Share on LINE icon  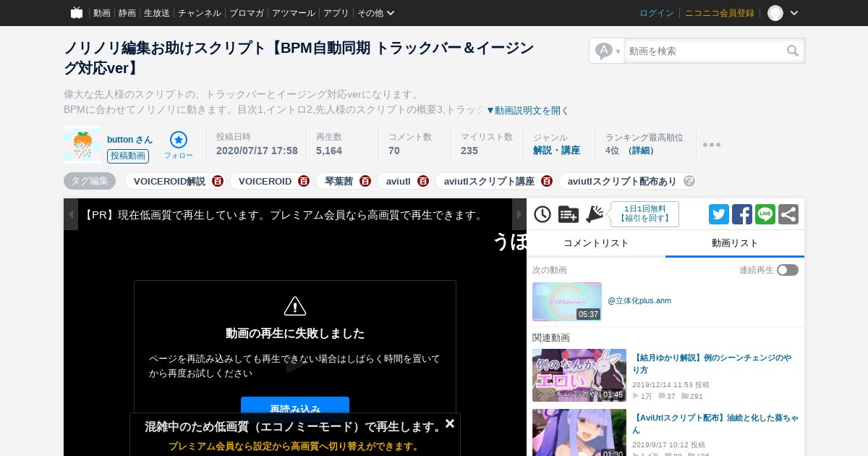coord(765,214)
